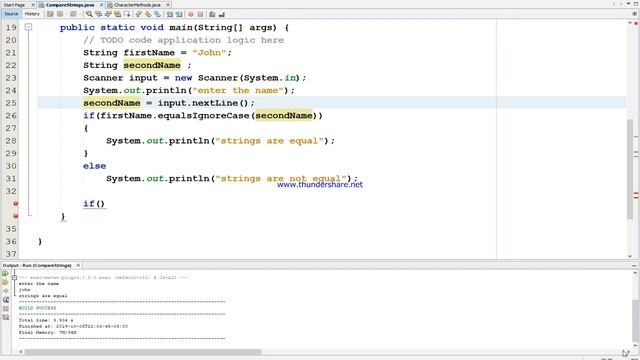Click the empty if() statement
640x360 pixels.
pos(94,204)
